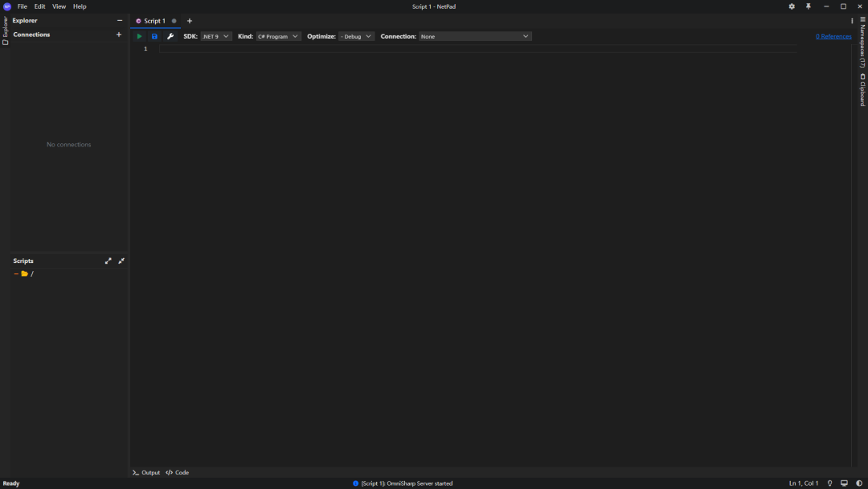Run the script with green play button
The image size is (868, 489).
click(139, 36)
